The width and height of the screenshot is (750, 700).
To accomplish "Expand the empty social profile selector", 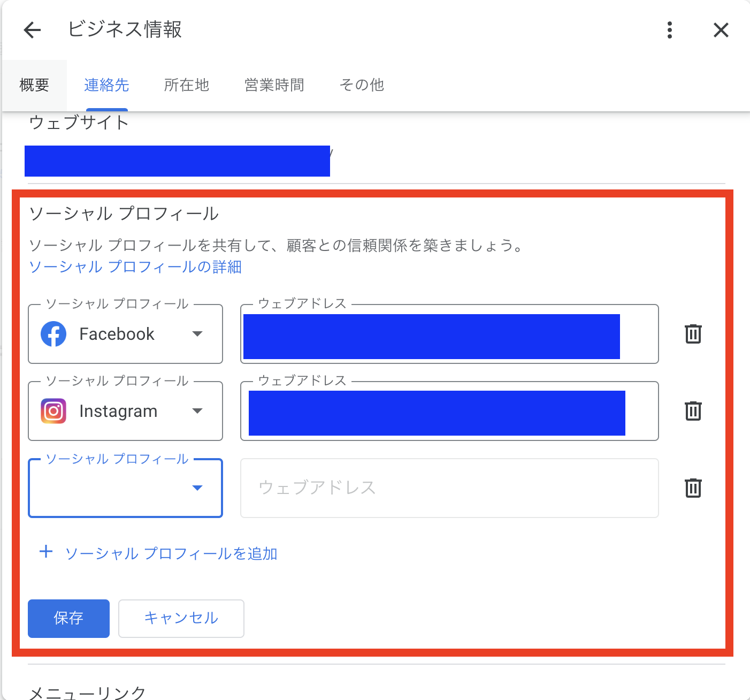I will click(197, 488).
